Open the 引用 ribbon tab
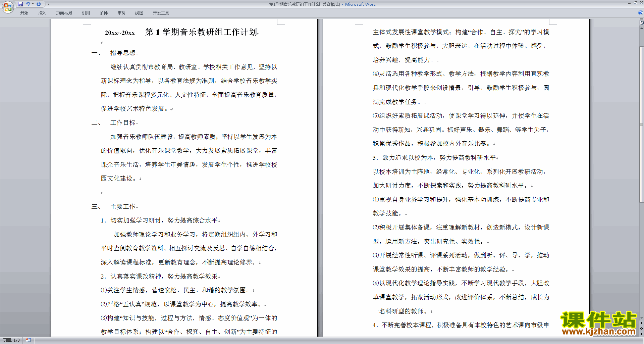This screenshot has width=644, height=344. pos(86,13)
